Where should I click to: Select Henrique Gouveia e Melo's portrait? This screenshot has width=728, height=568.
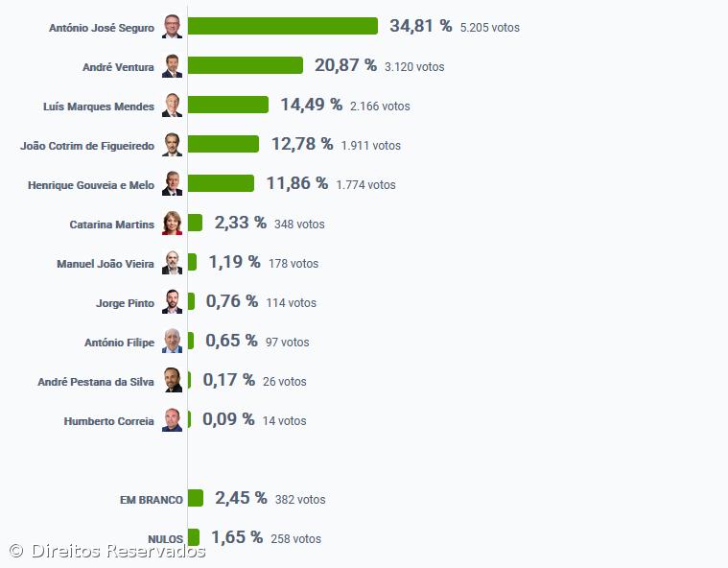172,184
